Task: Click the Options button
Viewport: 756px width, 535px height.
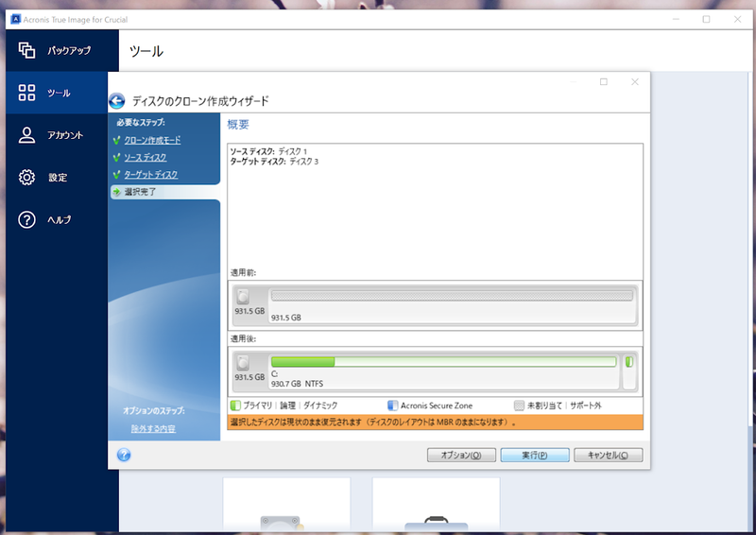Action: pyautogui.click(x=461, y=455)
